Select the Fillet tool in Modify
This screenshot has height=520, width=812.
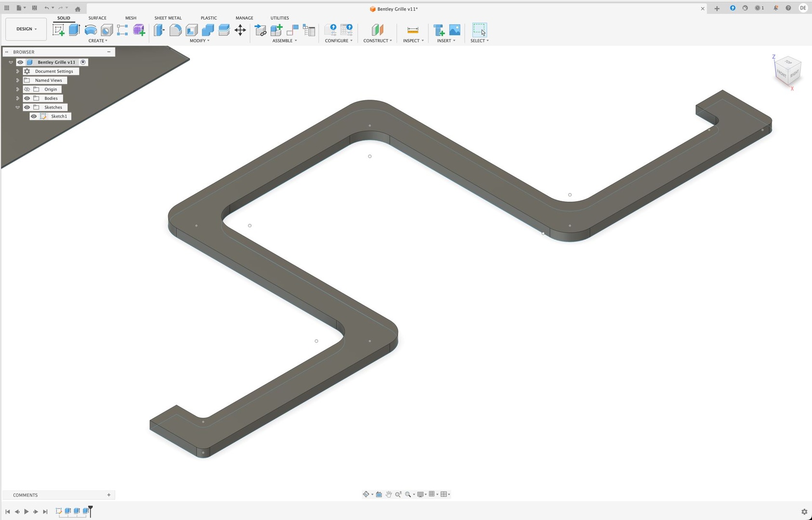pos(175,30)
